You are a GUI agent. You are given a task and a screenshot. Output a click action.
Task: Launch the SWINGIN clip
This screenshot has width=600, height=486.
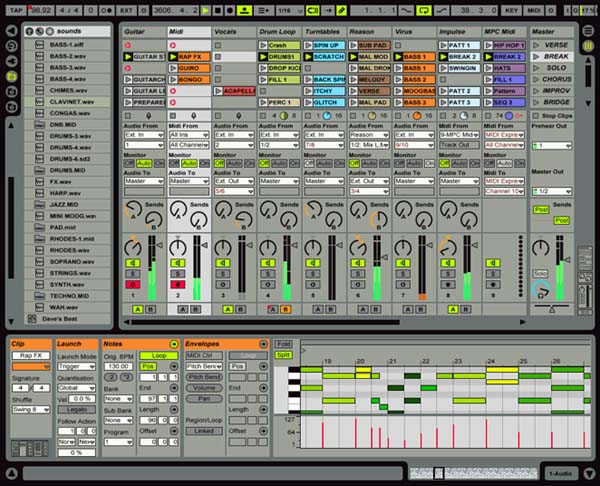point(460,68)
